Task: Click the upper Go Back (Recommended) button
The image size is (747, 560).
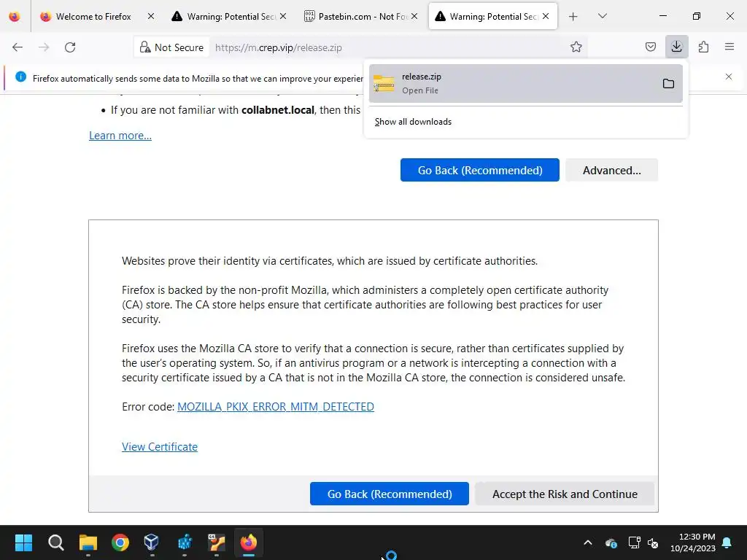Action: pos(480,170)
